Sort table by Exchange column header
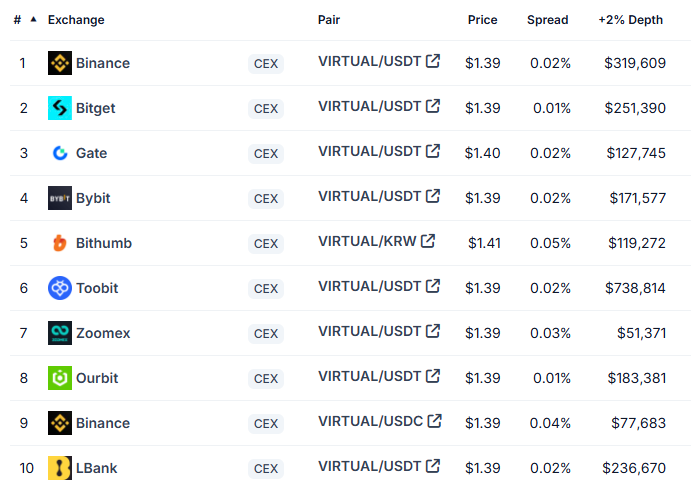The width and height of the screenshot is (691, 490). 76,20
